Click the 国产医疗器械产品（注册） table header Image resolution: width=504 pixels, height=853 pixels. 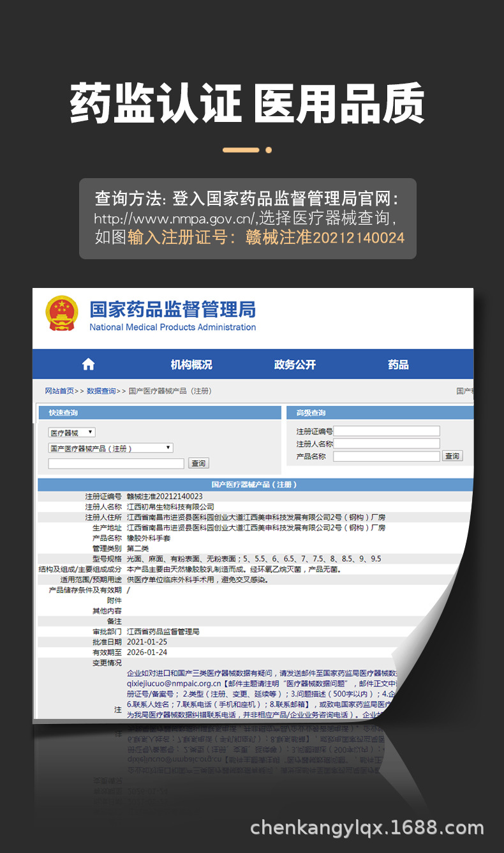coord(255,485)
